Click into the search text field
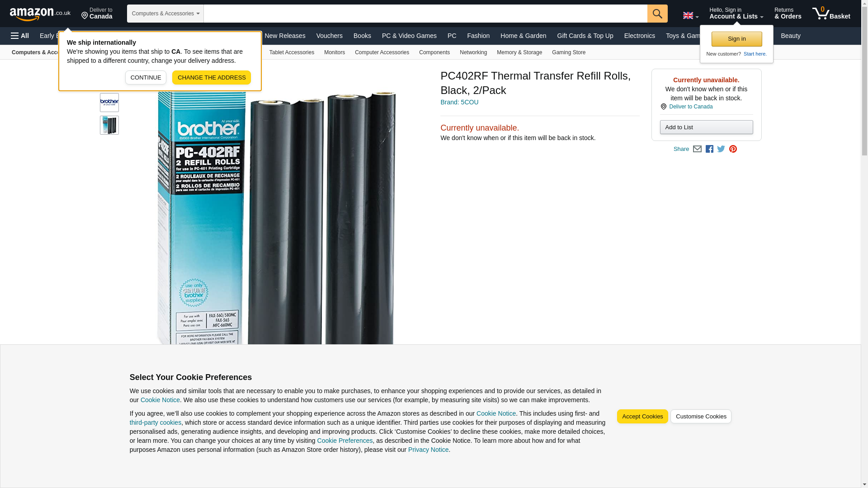 coord(425,14)
